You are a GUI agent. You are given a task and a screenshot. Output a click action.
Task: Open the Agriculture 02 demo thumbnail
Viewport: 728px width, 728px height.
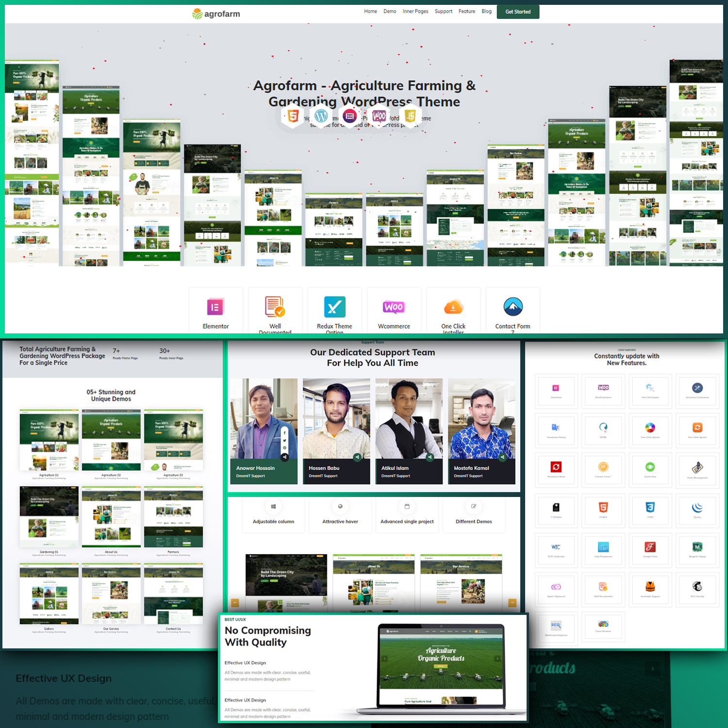(111, 440)
